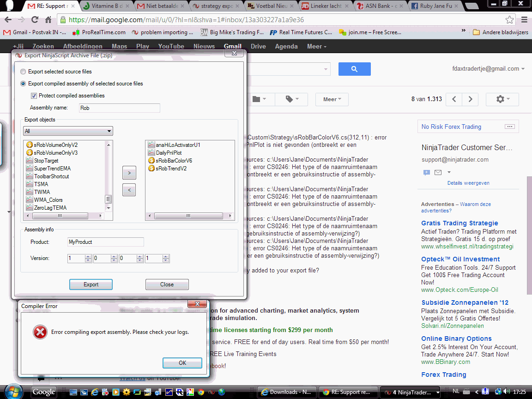Screen dimensions: 532x399
Task: Open Nieuws from the Google bar
Action: (204, 47)
